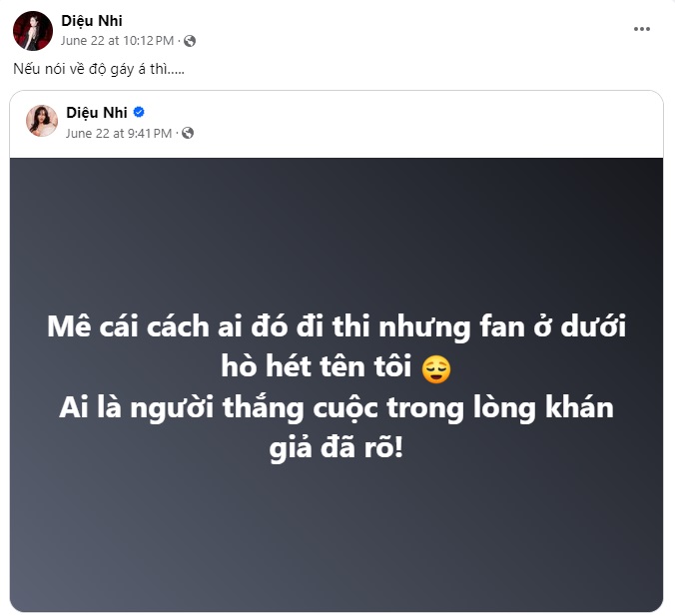Click the globe icon beside 10:12 PM
675x616 pixels.
pos(190,41)
